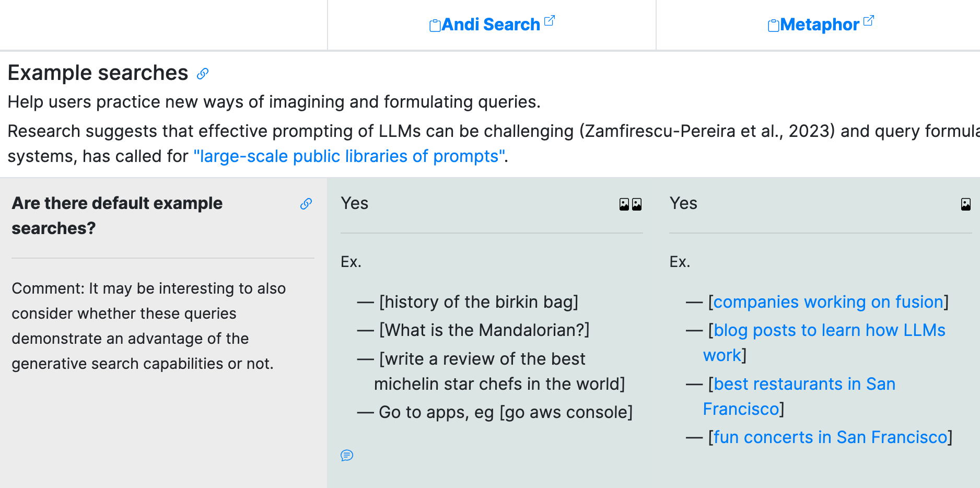Open the large-scale public libraries of prompts link
This screenshot has width=980, height=488.
click(x=347, y=156)
